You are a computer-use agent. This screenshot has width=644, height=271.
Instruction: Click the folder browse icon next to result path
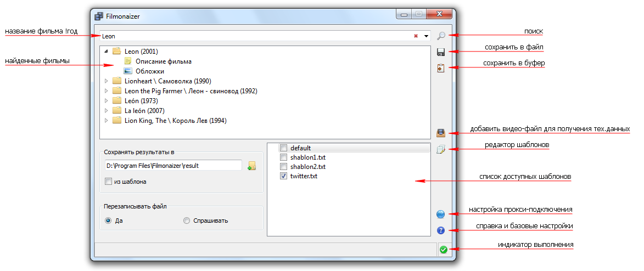pyautogui.click(x=252, y=166)
